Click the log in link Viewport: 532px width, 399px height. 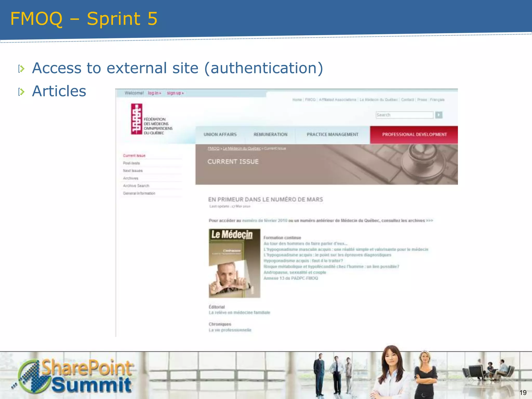pyautogui.click(x=155, y=93)
